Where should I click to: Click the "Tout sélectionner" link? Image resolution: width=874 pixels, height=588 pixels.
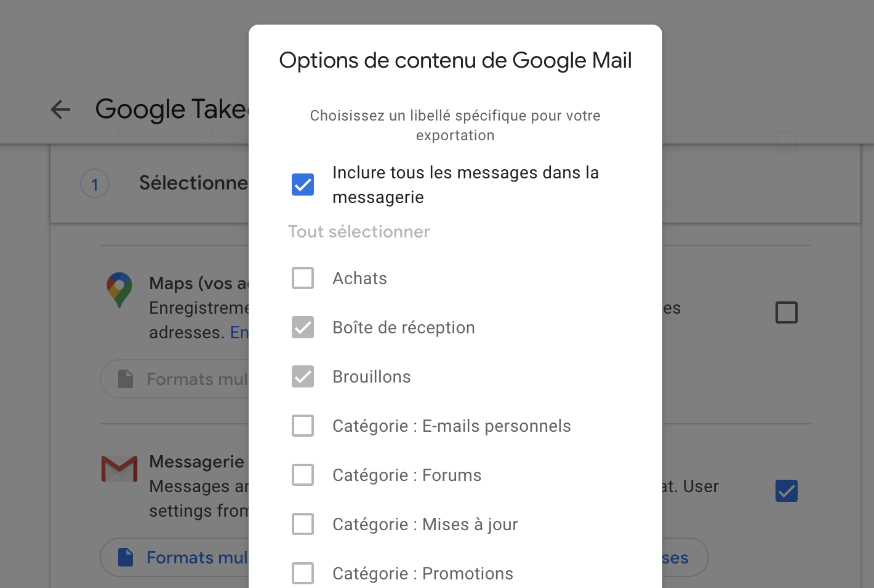[x=359, y=232]
